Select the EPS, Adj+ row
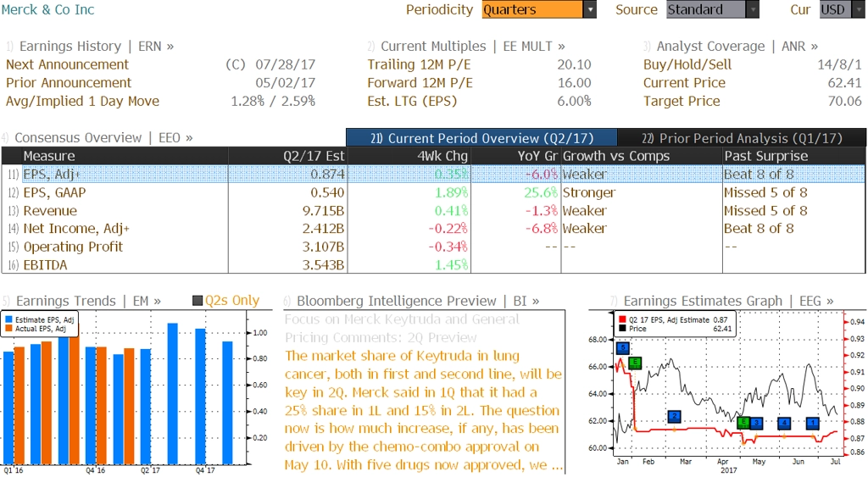 pos(433,174)
